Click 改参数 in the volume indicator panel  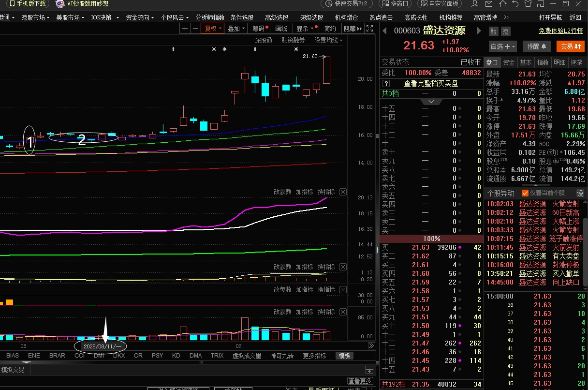pos(283,312)
